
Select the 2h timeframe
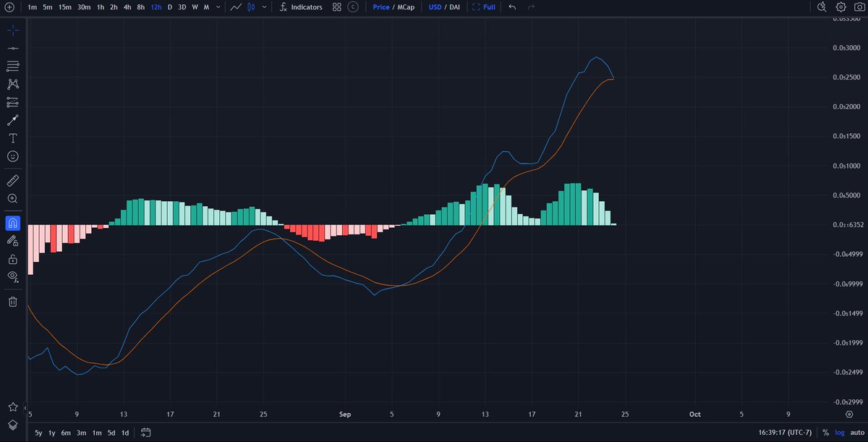pyautogui.click(x=114, y=7)
